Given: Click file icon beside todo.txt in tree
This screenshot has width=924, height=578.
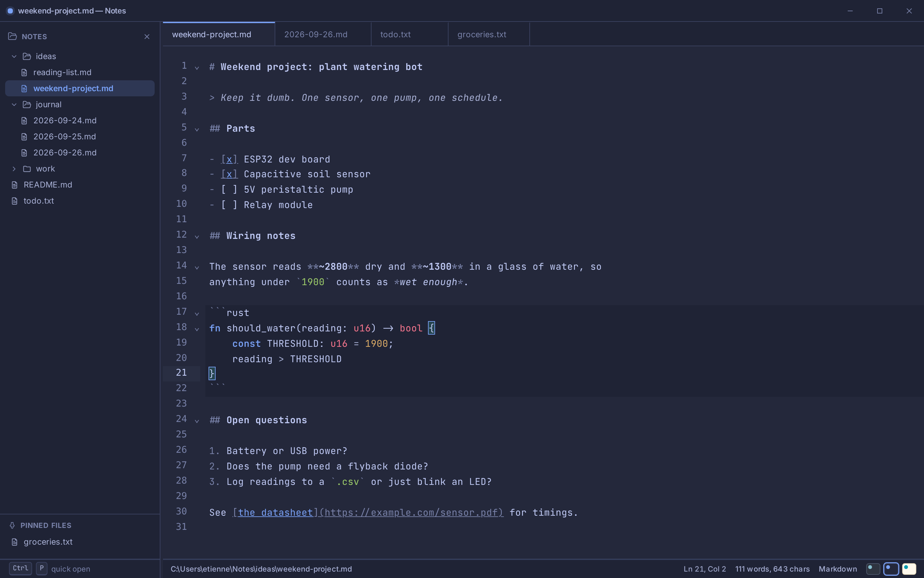Looking at the screenshot, I should [x=14, y=201].
